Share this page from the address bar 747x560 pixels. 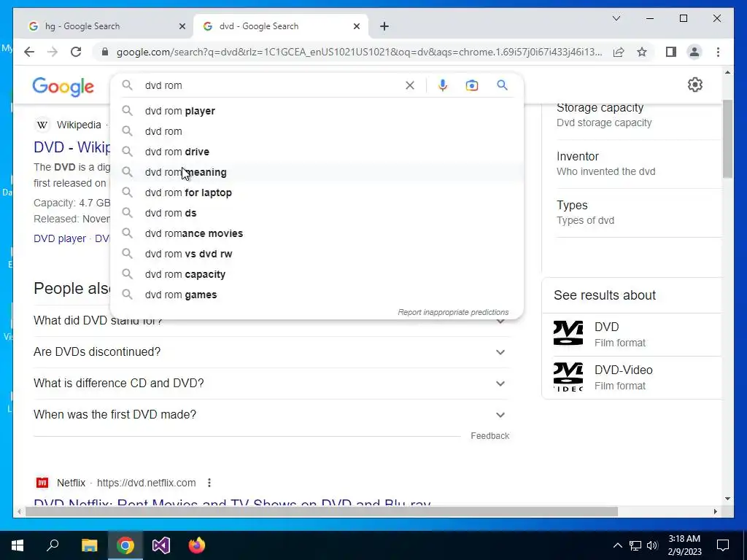point(619,52)
